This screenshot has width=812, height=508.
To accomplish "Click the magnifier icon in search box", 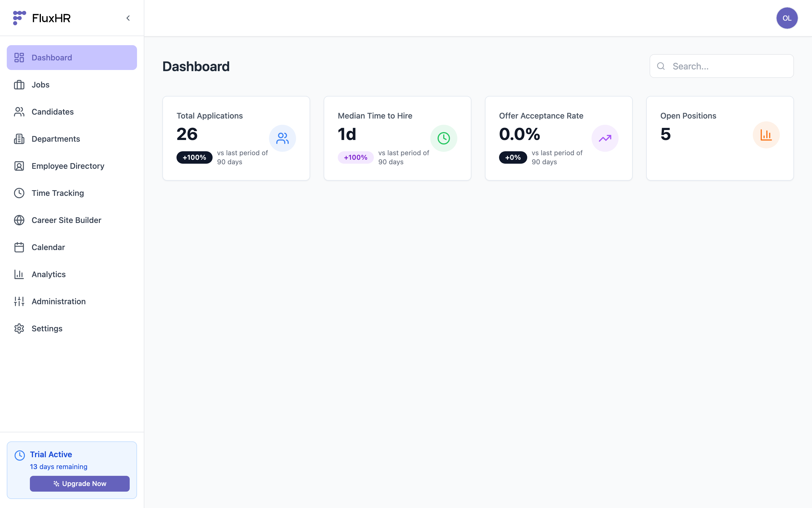I will 661,66.
